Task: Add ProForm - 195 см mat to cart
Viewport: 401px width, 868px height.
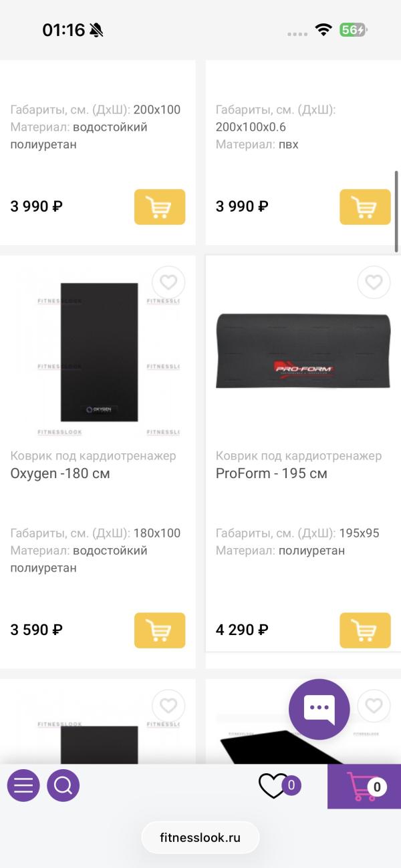Action: tap(365, 630)
